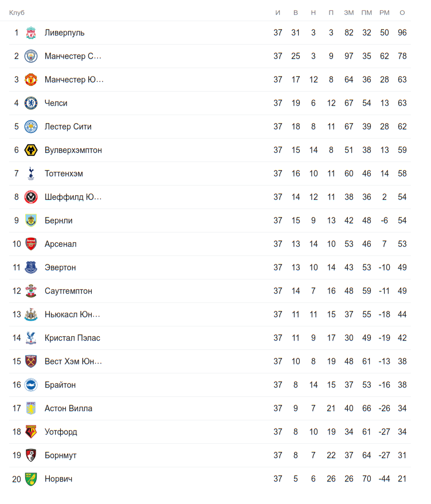Click the Manchester City crest icon
431x504 pixels.
(x=31, y=56)
